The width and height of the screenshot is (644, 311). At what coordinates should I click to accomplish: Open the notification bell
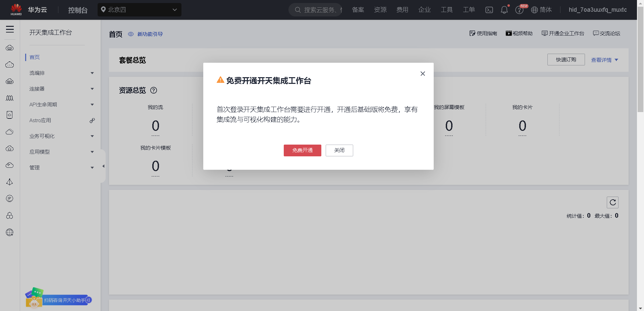click(x=504, y=10)
